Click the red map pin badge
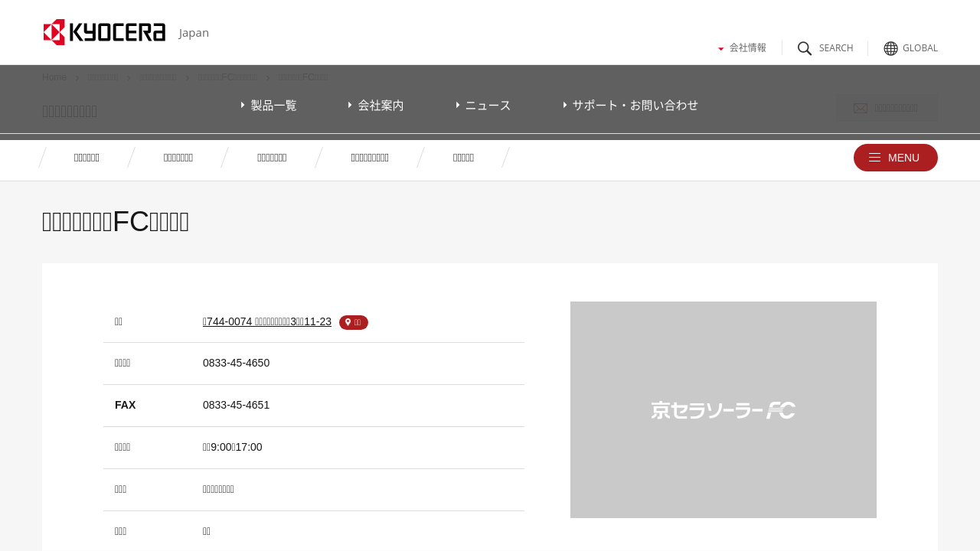Viewport: 980px width, 551px height. click(x=354, y=323)
